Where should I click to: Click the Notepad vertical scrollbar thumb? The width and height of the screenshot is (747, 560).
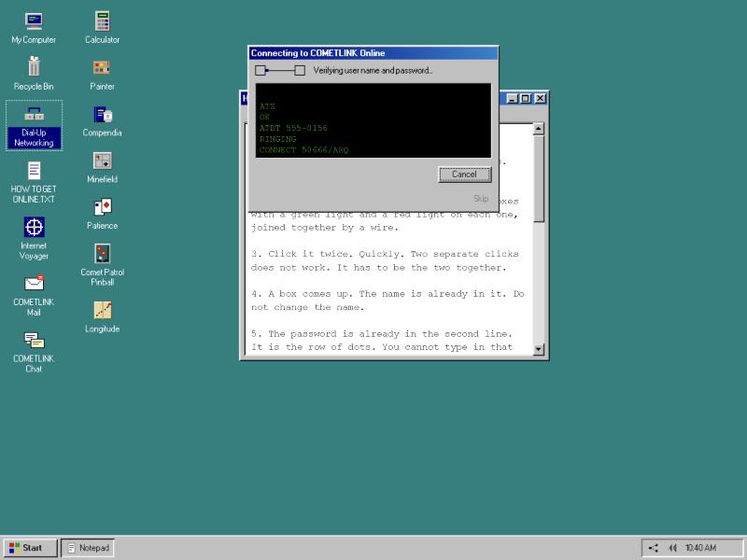539,178
